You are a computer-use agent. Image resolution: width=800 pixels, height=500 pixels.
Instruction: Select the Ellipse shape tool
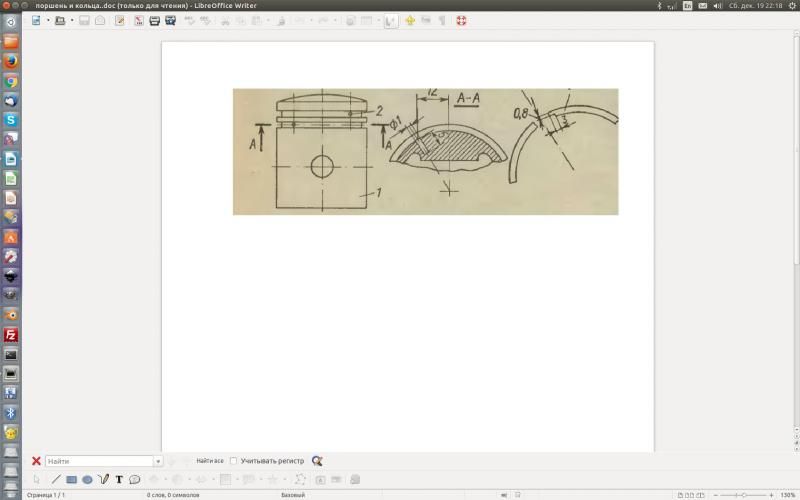pyautogui.click(x=87, y=480)
